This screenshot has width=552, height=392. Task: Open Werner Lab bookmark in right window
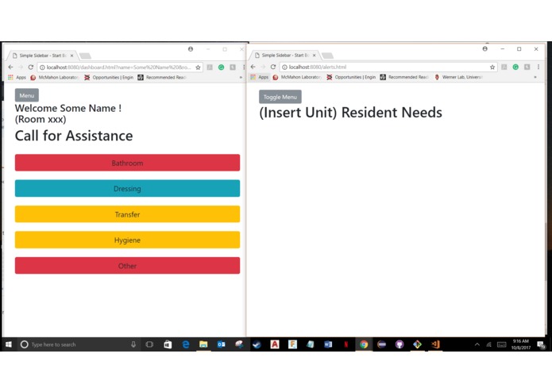(459, 77)
